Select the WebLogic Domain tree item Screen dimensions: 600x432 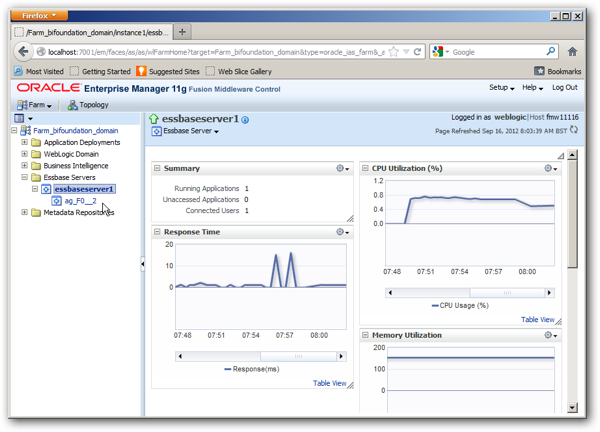tap(71, 154)
